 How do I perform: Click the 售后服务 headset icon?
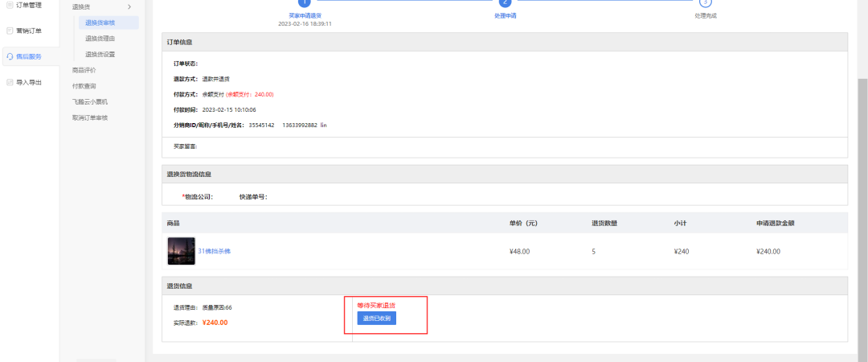tap(10, 56)
